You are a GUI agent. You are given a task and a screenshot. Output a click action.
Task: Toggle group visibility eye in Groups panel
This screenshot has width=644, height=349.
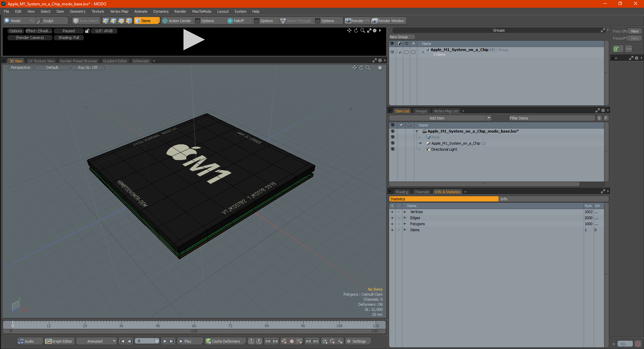pyautogui.click(x=392, y=52)
